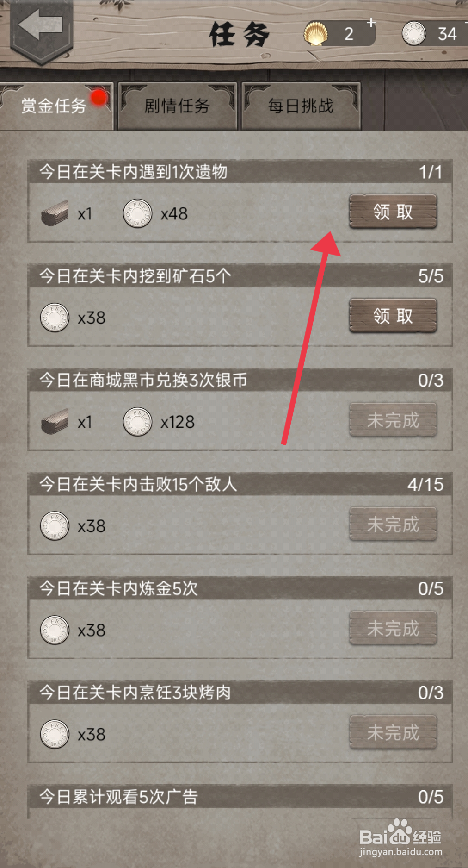
Task: Tap the wood plank reward in relic quest
Action: tap(55, 213)
